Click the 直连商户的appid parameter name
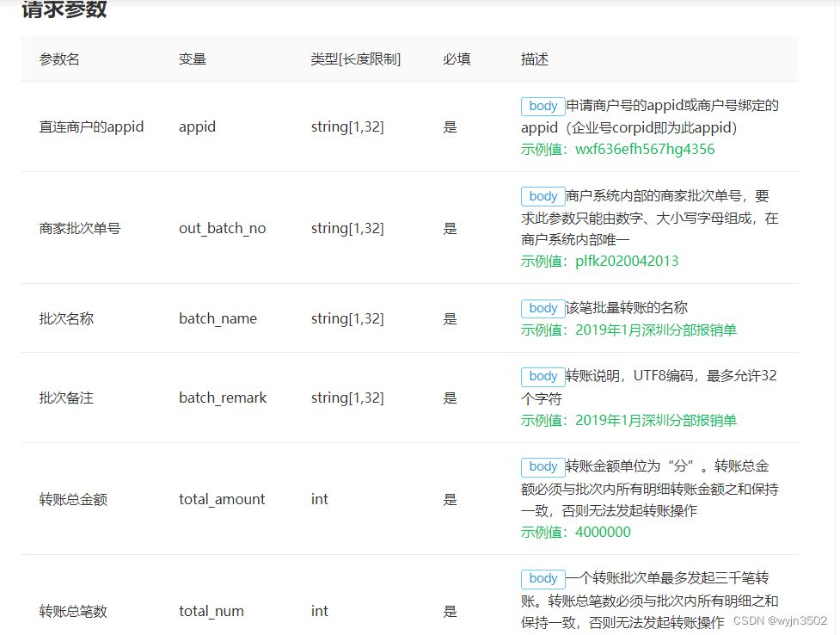This screenshot has width=840, height=635. 91,126
